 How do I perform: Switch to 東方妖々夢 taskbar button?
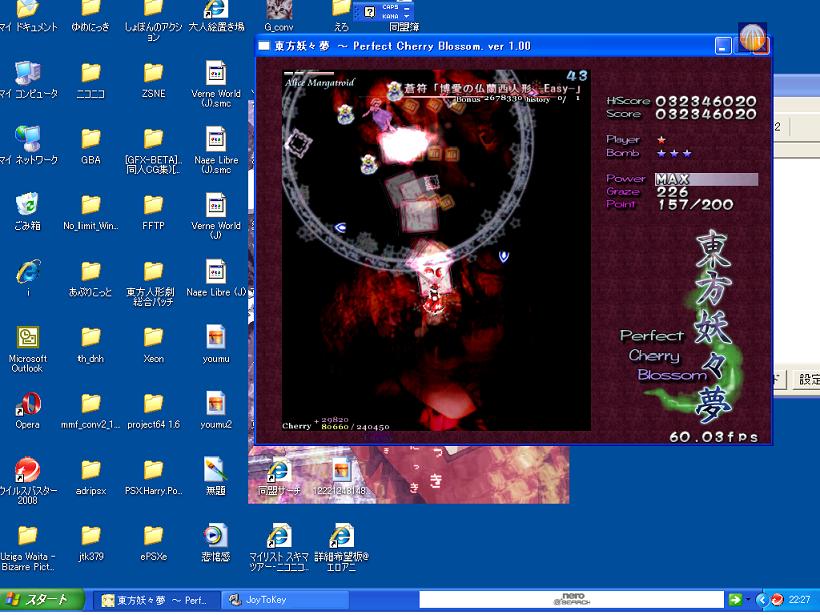tap(157, 600)
